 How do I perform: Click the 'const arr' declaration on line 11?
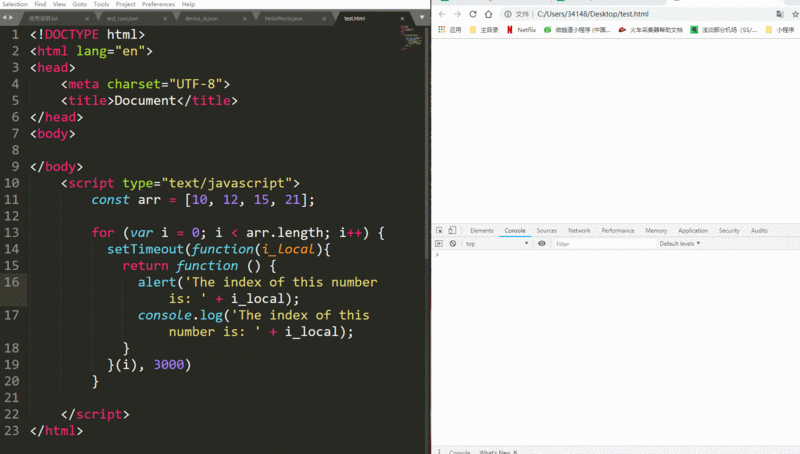pos(126,199)
